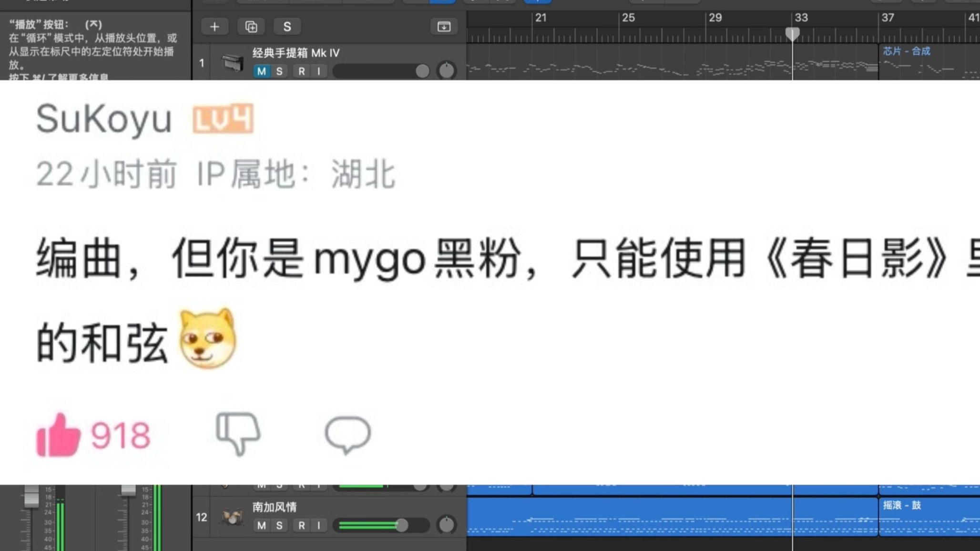Click the LV4 level badge
The width and height of the screenshot is (980, 551).
coord(223,118)
